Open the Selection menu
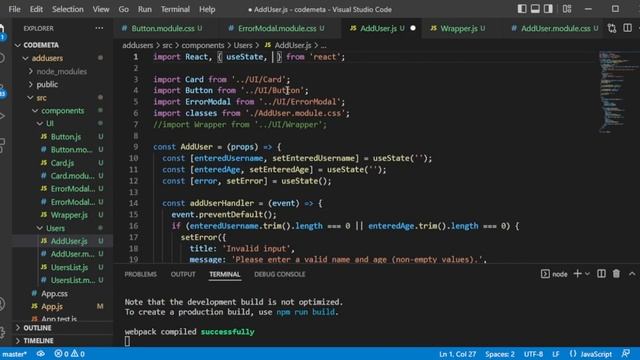 click(68, 9)
